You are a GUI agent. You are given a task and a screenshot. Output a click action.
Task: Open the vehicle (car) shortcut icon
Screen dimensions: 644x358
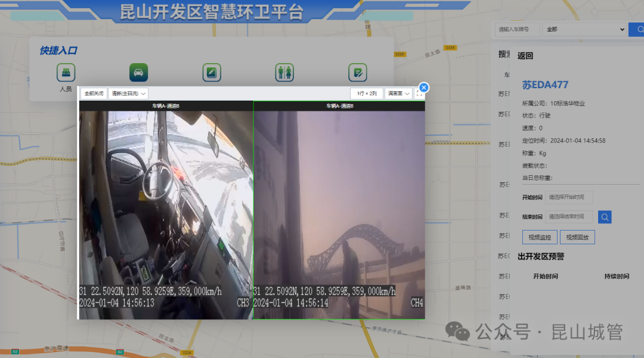click(x=138, y=73)
